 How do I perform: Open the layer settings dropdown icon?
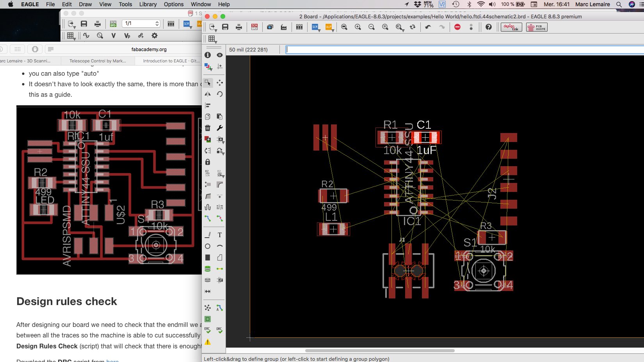tap(208, 67)
